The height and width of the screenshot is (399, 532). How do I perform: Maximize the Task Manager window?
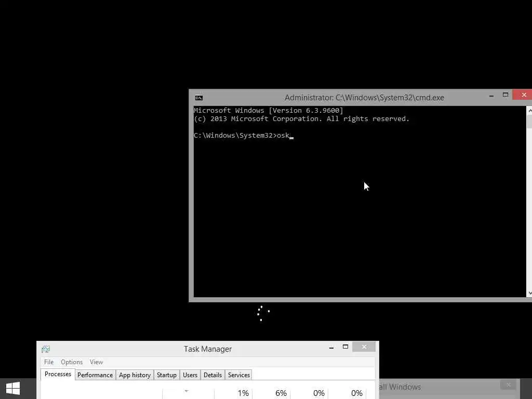(x=345, y=347)
